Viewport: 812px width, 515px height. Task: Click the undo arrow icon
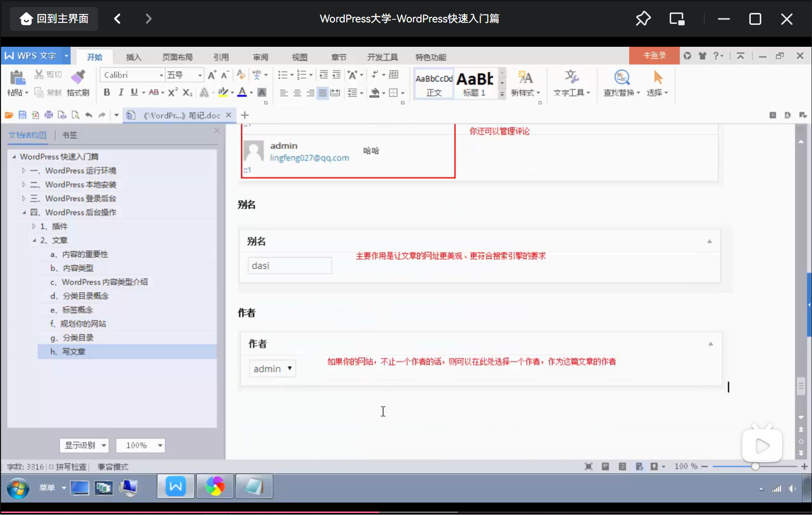tap(89, 115)
